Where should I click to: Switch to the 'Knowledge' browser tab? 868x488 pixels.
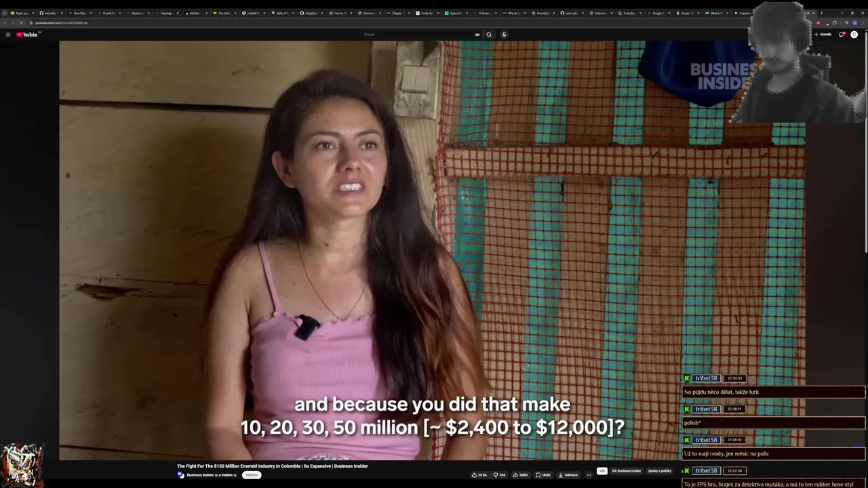click(542, 13)
